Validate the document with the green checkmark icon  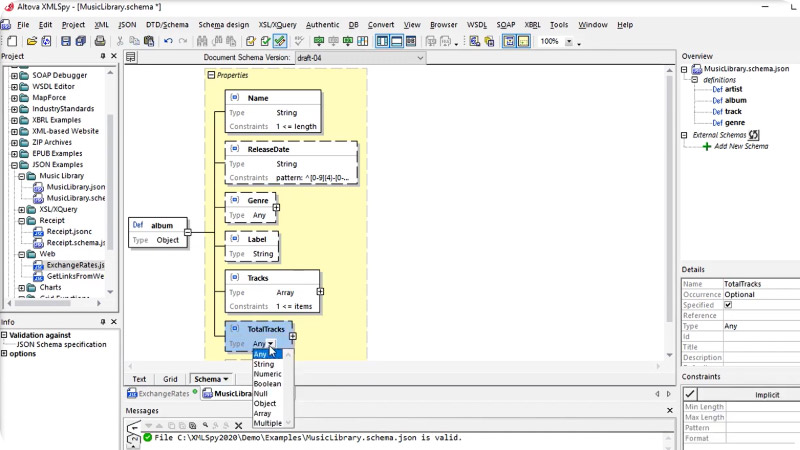tap(265, 41)
